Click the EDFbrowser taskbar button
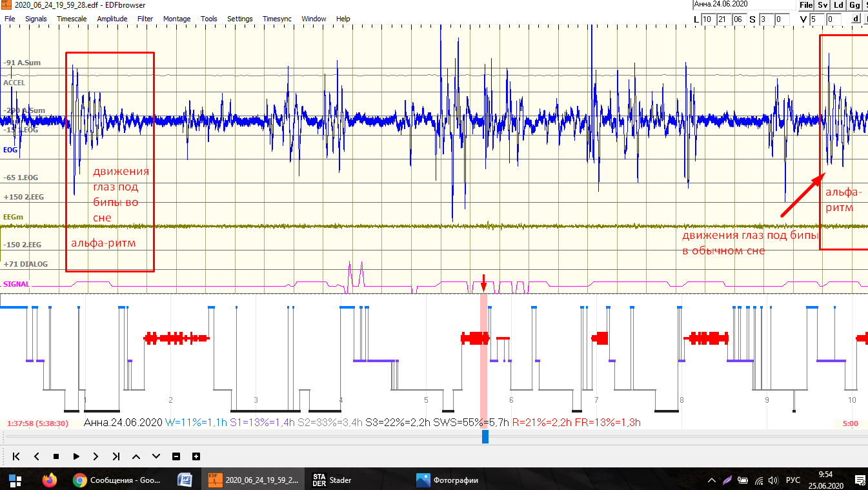868x490 pixels. (254, 480)
